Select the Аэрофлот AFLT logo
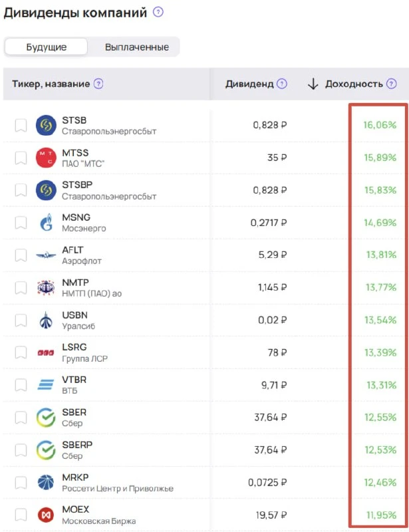409x532 pixels. [46, 255]
